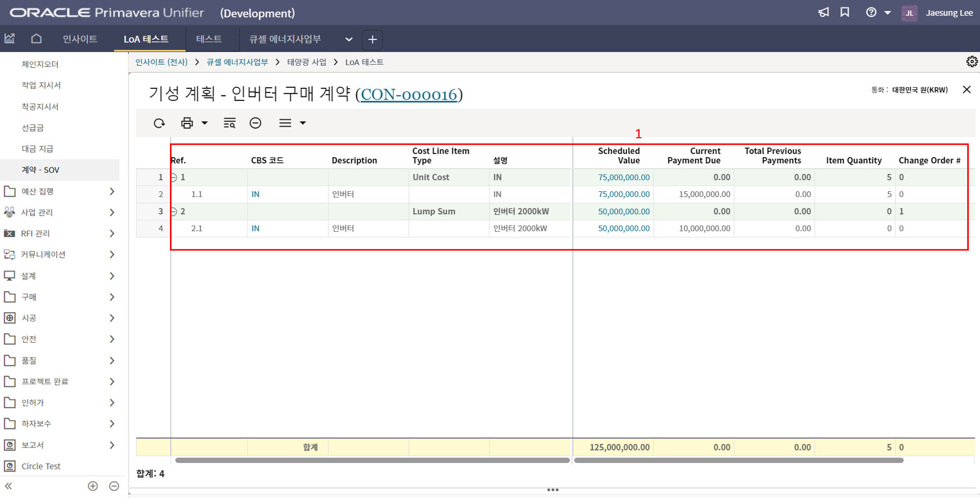Open the settings gear icon
The width and height of the screenshot is (980, 500).
(x=971, y=62)
